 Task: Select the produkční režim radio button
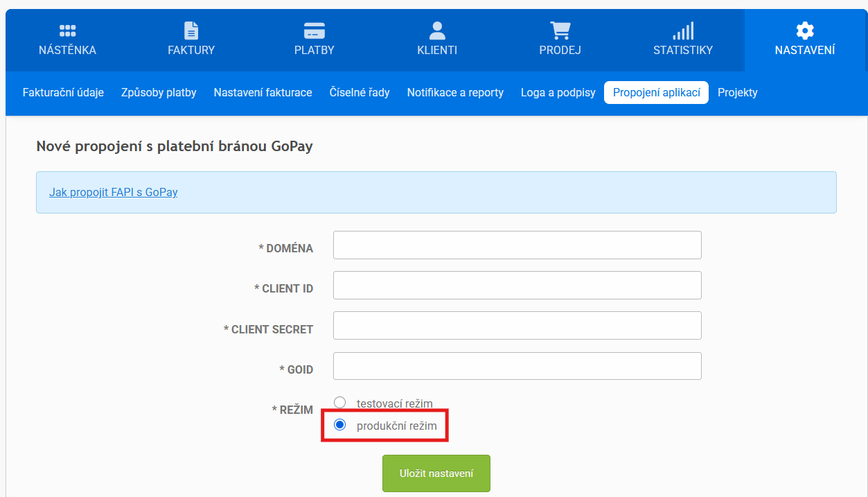click(339, 425)
